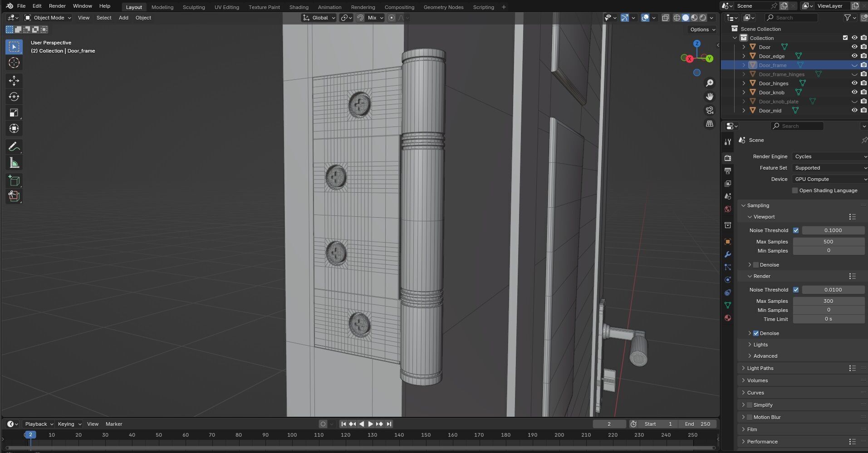The height and width of the screenshot is (453, 868).
Task: Open the Render properties tab
Action: click(728, 158)
